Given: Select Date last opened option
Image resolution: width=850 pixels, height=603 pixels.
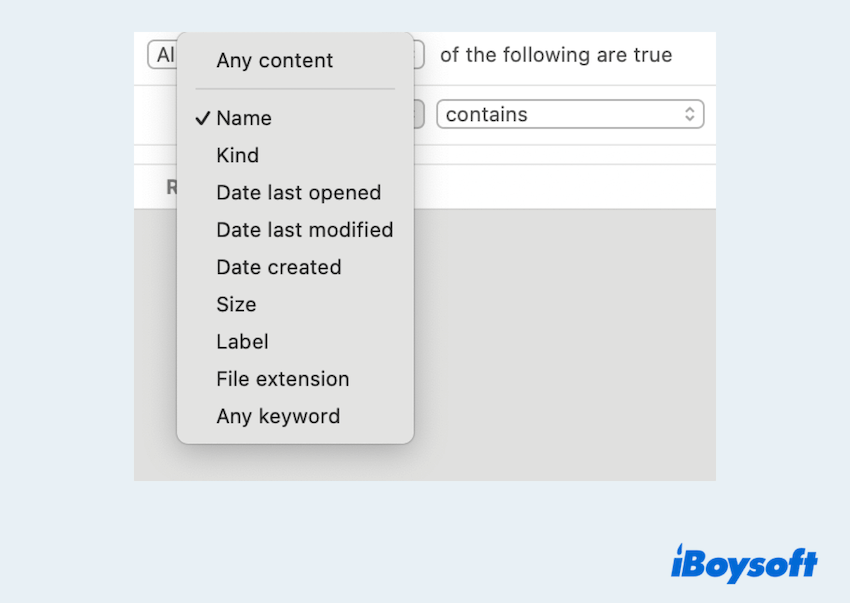Looking at the screenshot, I should [298, 193].
